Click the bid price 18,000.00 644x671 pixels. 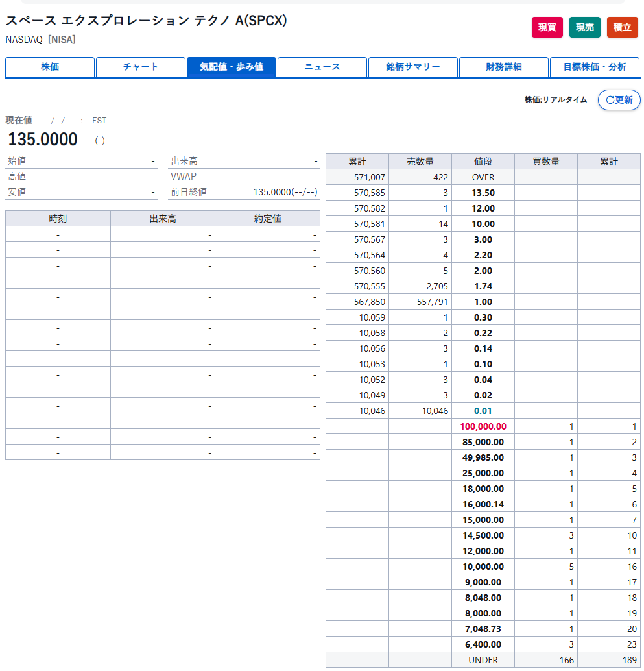coord(483,489)
